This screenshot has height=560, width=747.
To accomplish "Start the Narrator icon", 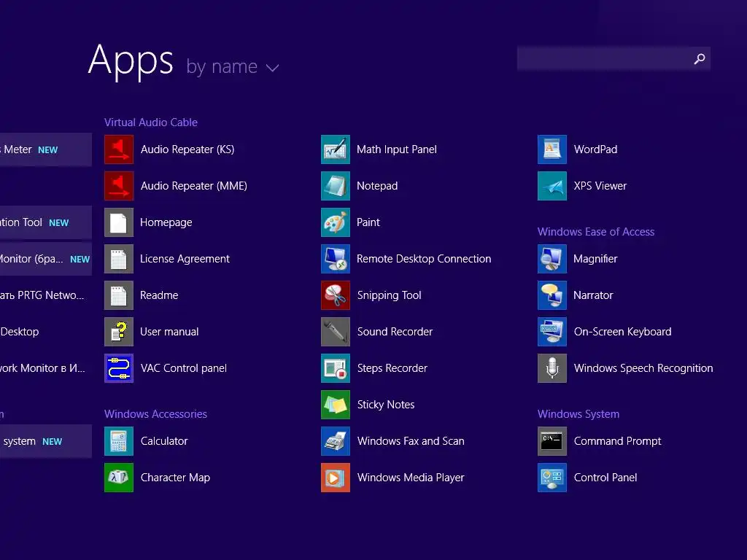I will tap(552, 295).
